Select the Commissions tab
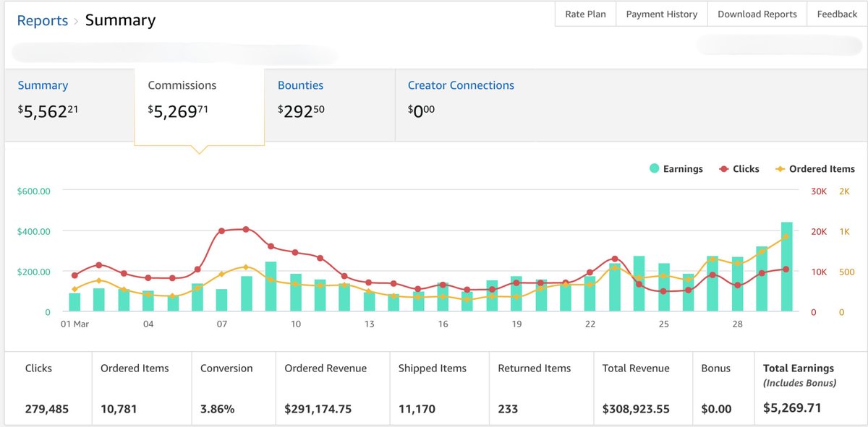The height and width of the screenshot is (427, 868). (x=200, y=106)
